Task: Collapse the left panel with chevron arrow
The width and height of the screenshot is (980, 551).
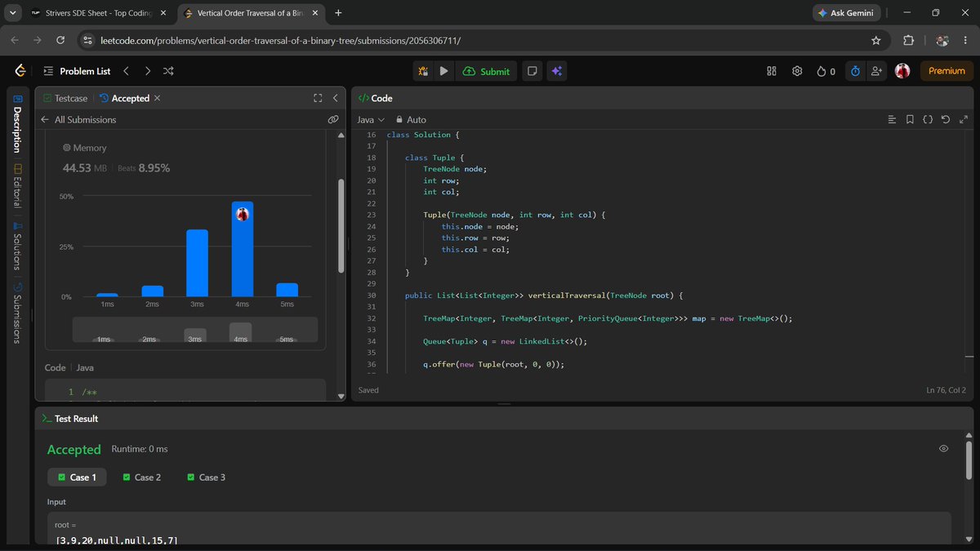Action: pyautogui.click(x=335, y=98)
